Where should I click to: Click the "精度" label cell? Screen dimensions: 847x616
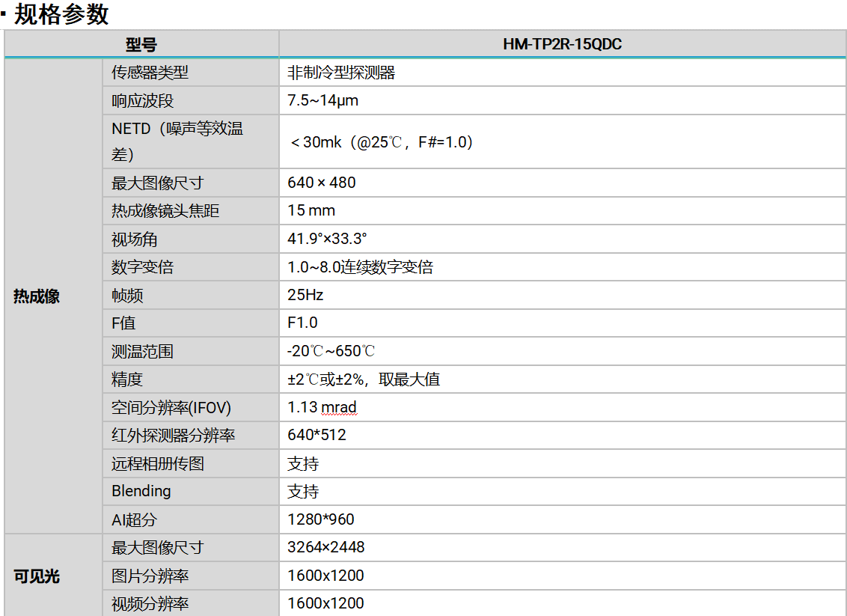click(191, 379)
